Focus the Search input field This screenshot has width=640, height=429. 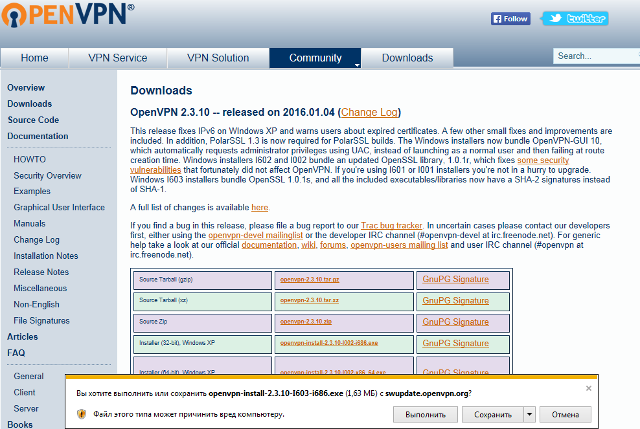pyautogui.click(x=596, y=56)
